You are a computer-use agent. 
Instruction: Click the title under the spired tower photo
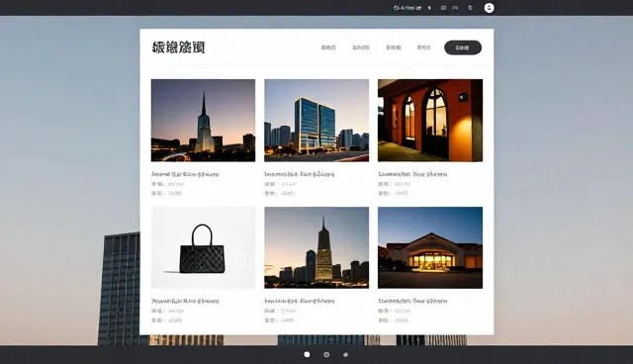click(185, 174)
